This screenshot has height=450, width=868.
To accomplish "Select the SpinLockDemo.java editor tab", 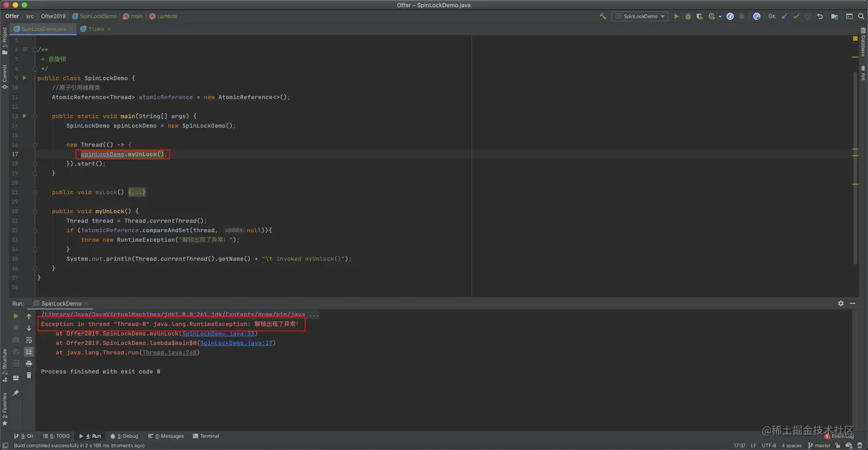I will point(44,29).
